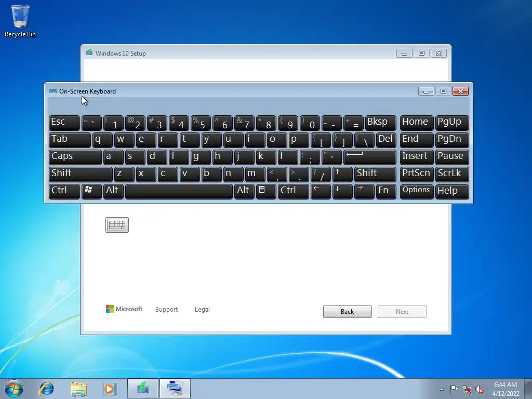Click the q key

pos(102,140)
